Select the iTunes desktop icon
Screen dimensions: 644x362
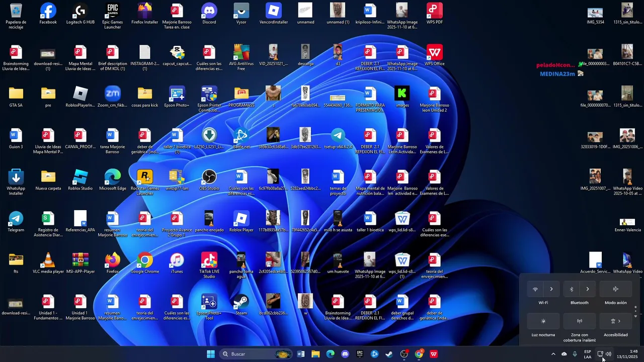click(x=177, y=263)
